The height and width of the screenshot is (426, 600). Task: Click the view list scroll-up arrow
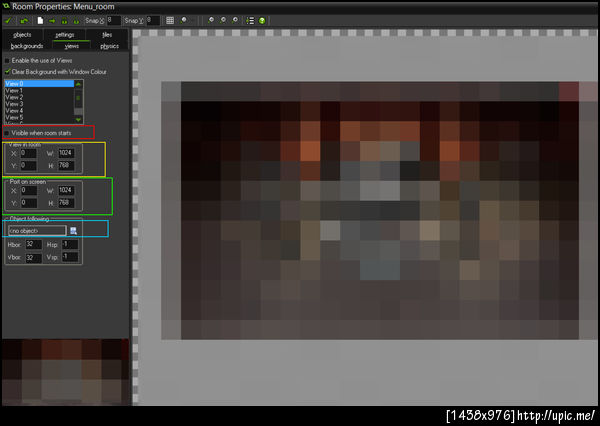(78, 84)
